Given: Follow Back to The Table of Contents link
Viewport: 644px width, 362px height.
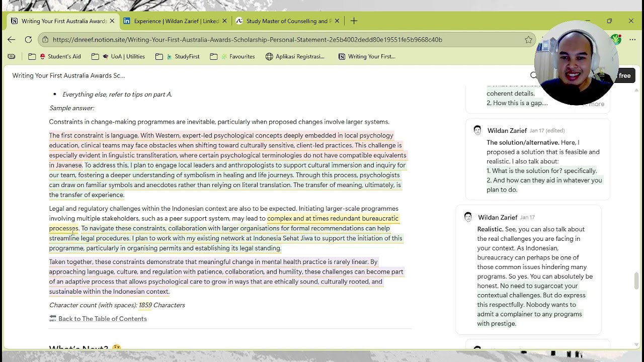Looking at the screenshot, I should [103, 319].
